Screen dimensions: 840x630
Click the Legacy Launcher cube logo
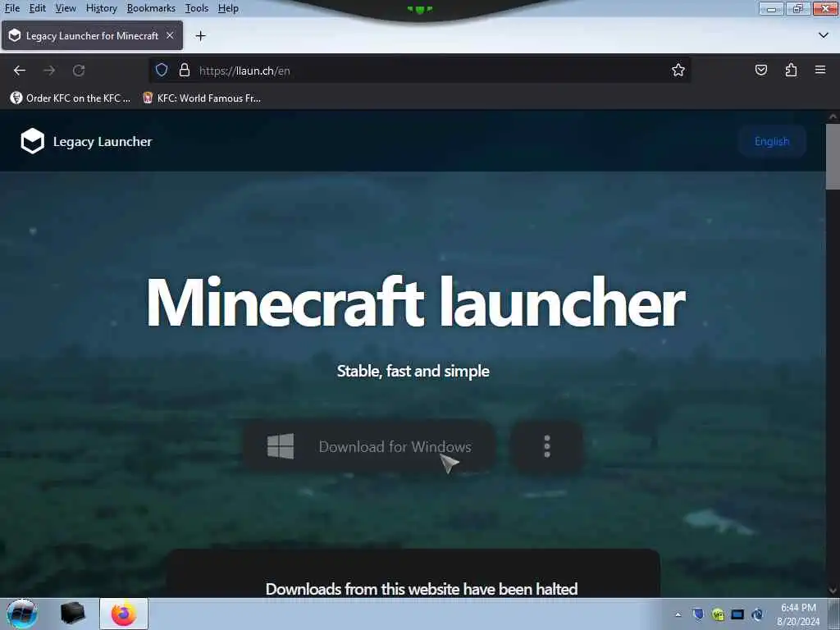point(32,141)
